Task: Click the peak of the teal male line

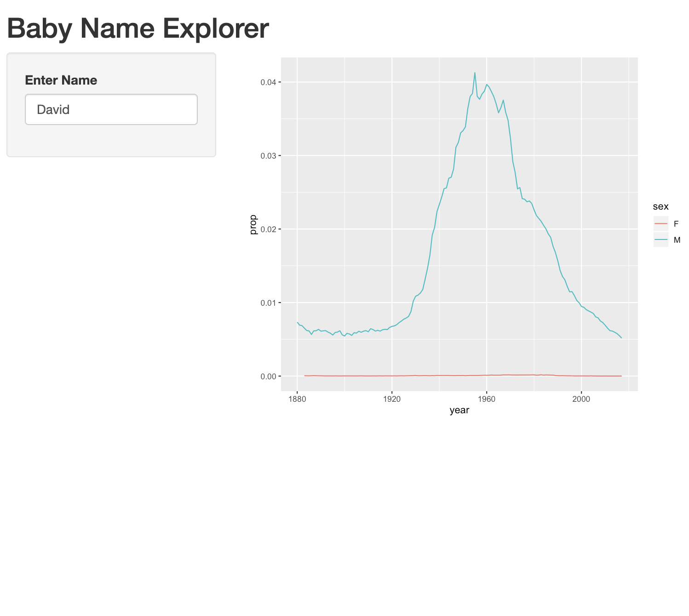Action: 475,73
